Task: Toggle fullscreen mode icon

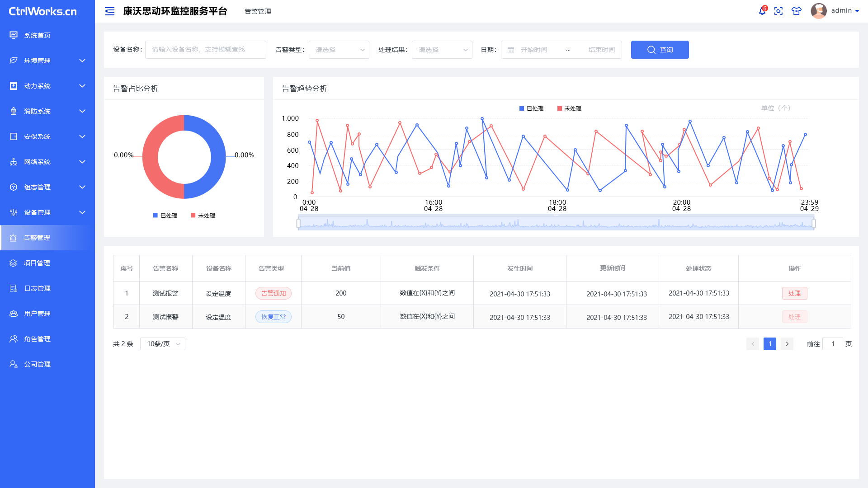Action: pyautogui.click(x=778, y=11)
